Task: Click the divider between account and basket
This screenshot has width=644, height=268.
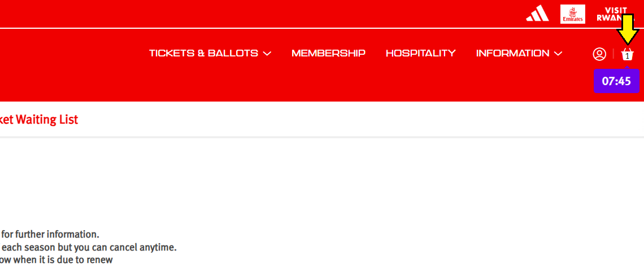Action: (613, 54)
